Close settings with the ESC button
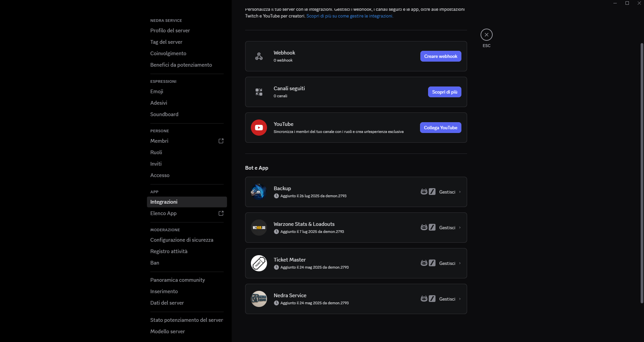 [486, 34]
